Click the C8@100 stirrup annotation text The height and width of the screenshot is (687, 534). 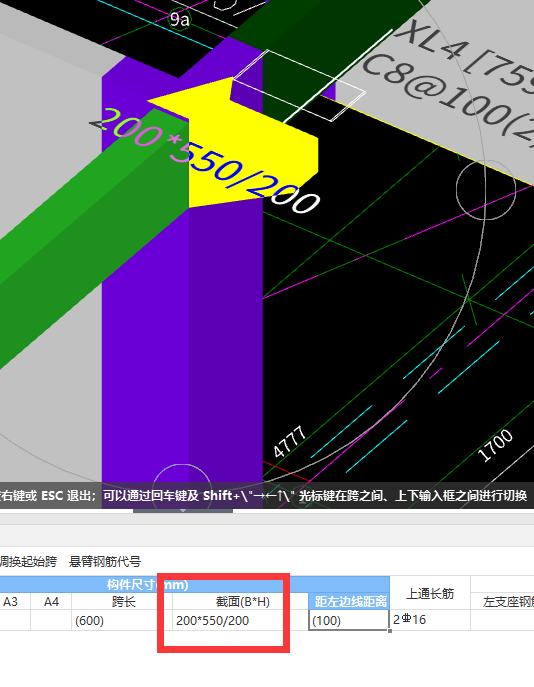click(x=449, y=101)
